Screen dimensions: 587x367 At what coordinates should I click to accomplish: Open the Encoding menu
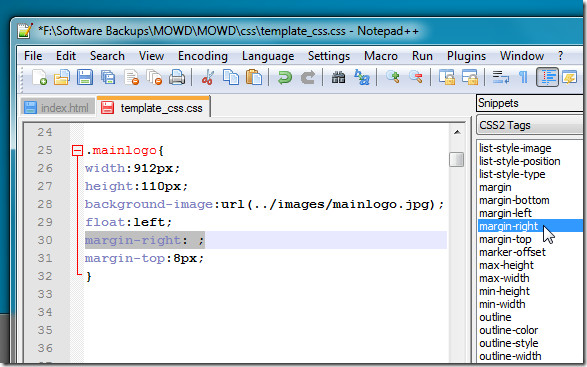tap(203, 56)
